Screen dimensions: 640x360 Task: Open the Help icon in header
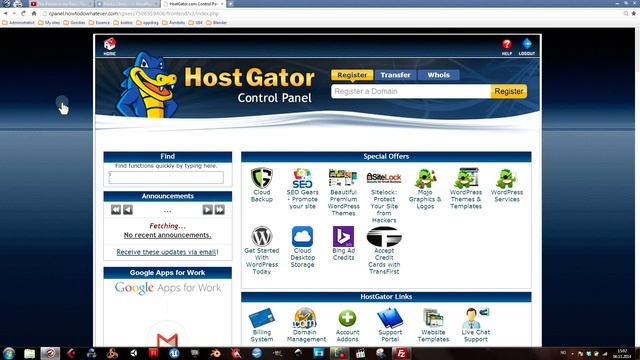point(507,47)
